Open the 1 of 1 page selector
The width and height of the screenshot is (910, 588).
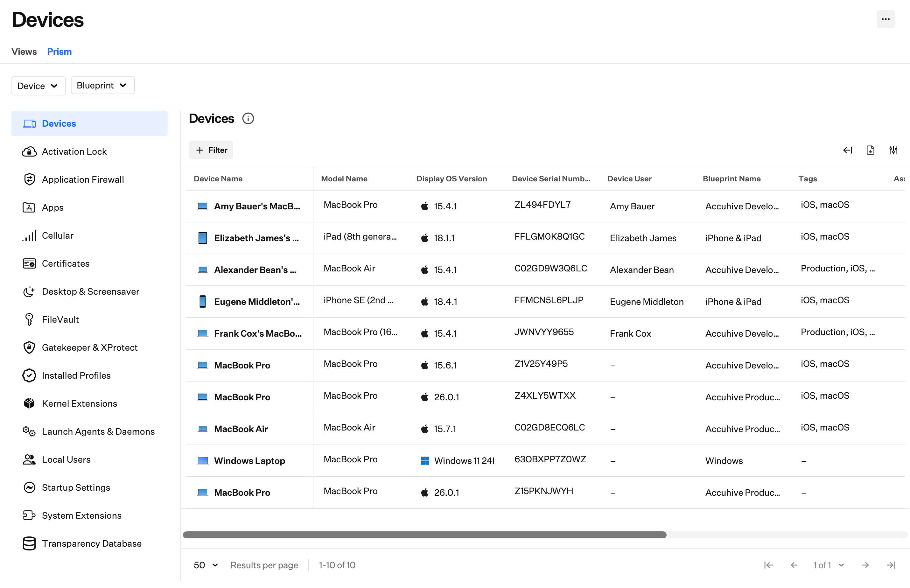[x=828, y=565]
